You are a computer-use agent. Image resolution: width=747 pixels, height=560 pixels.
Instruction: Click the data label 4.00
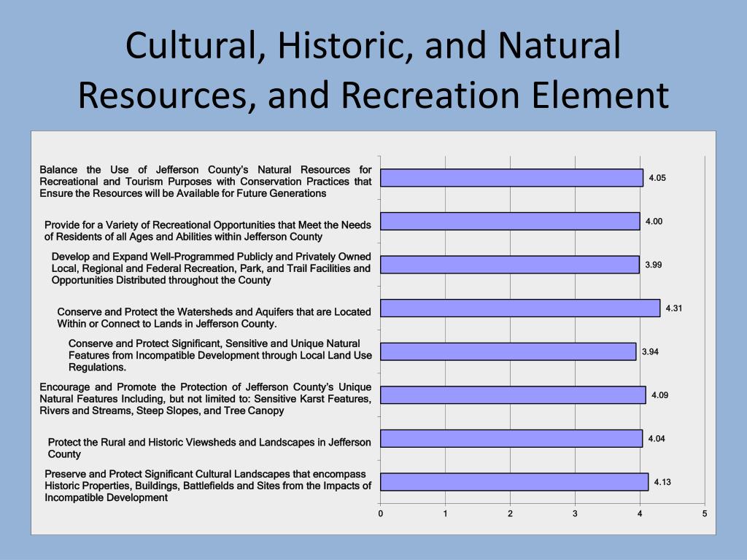click(654, 222)
